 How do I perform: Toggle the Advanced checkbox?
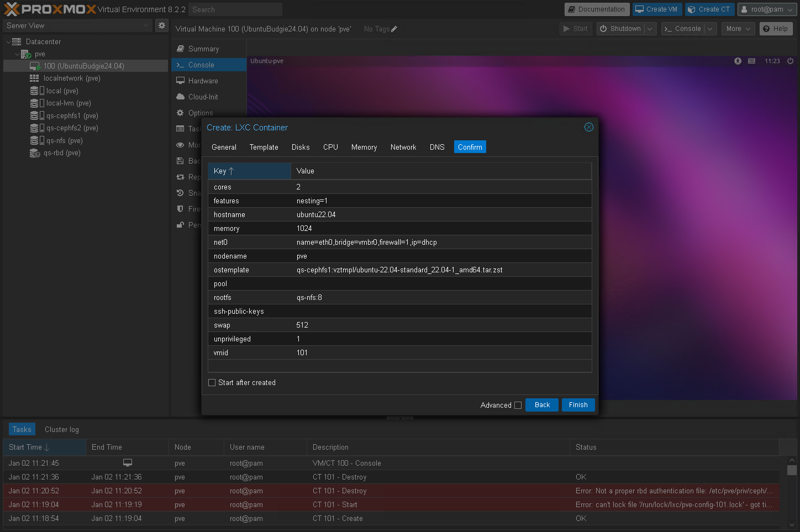coord(518,405)
